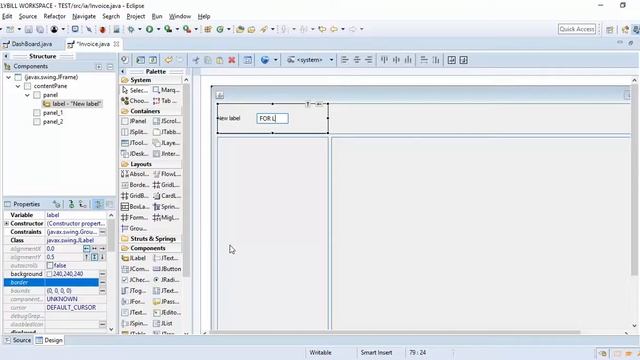Switch to the Source tab at bottom

click(18, 340)
